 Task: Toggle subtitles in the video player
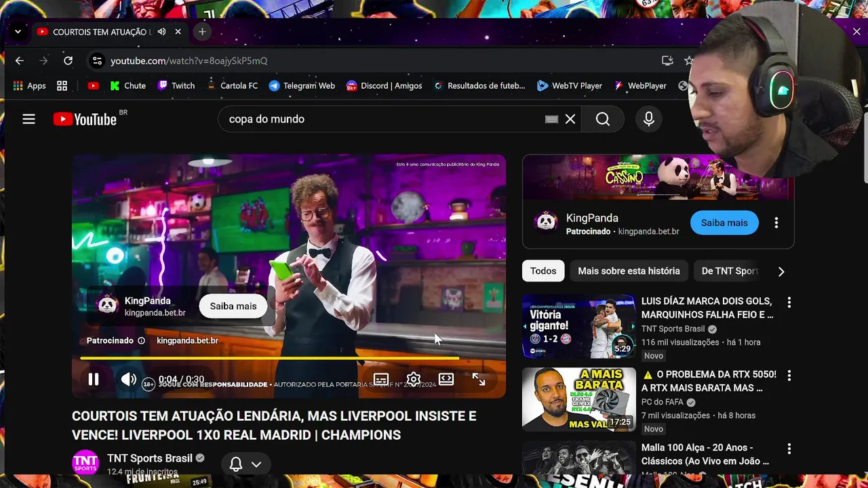[381, 380]
